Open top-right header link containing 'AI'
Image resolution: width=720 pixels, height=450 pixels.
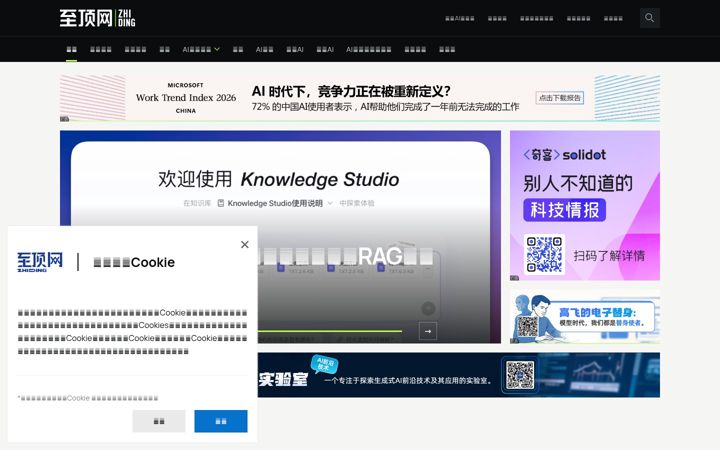tap(460, 18)
